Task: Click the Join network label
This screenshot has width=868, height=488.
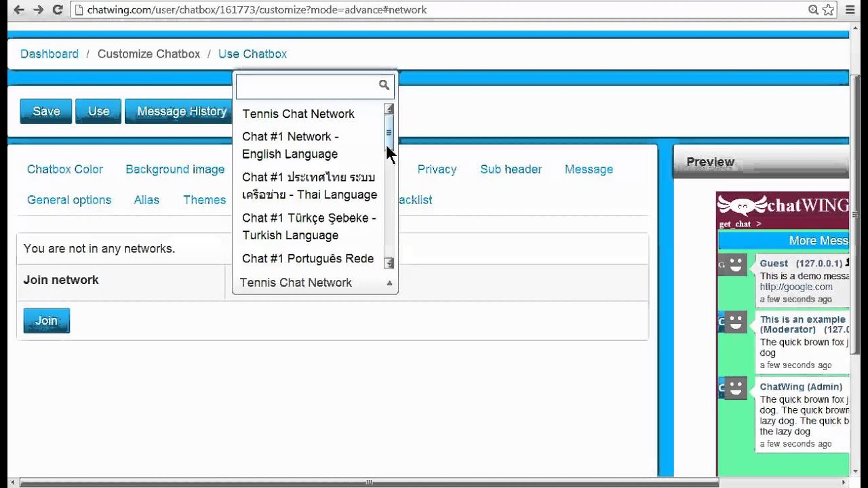Action: pos(61,280)
